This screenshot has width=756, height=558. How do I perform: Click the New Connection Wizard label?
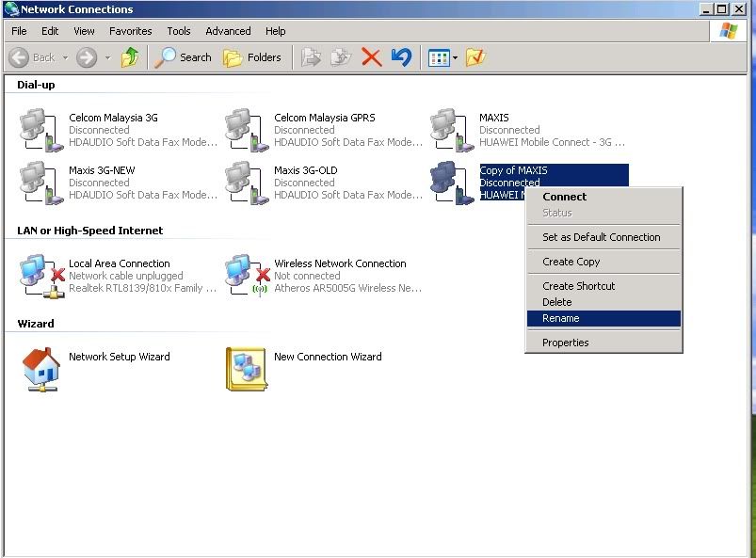tap(328, 357)
